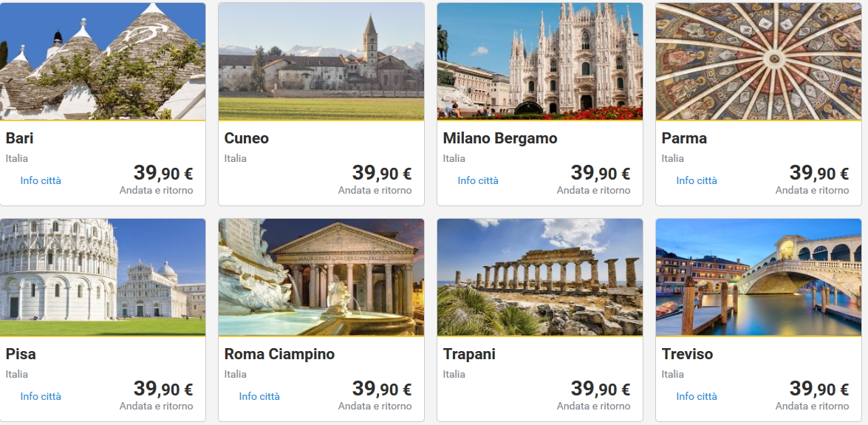
Task: Click the Cuneo countryside photo
Action: point(321,61)
